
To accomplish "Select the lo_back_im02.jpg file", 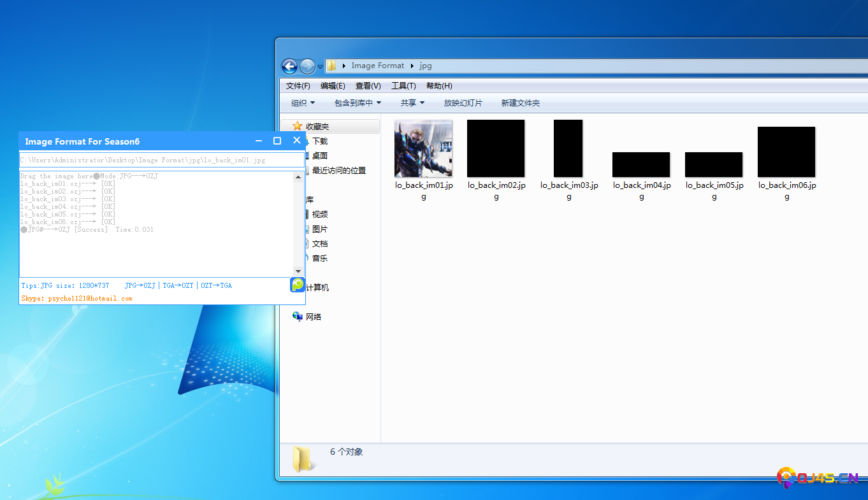I will pyautogui.click(x=496, y=161).
